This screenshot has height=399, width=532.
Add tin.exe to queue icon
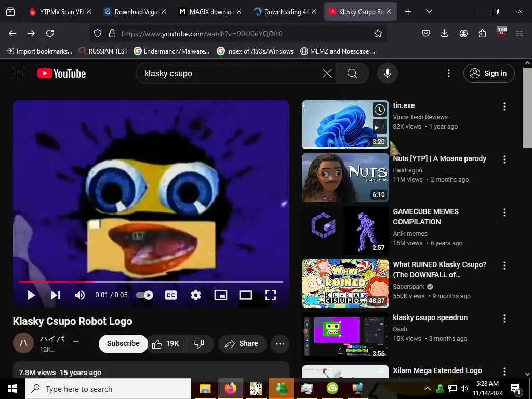380,126
